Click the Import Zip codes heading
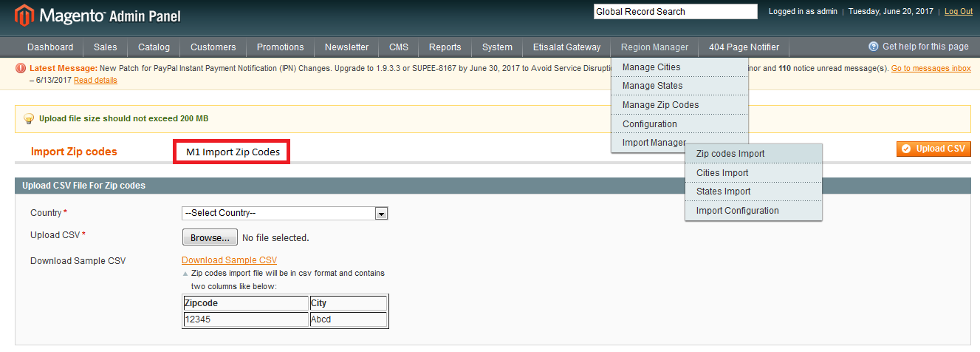Image resolution: width=980 pixels, height=352 pixels. click(x=74, y=152)
